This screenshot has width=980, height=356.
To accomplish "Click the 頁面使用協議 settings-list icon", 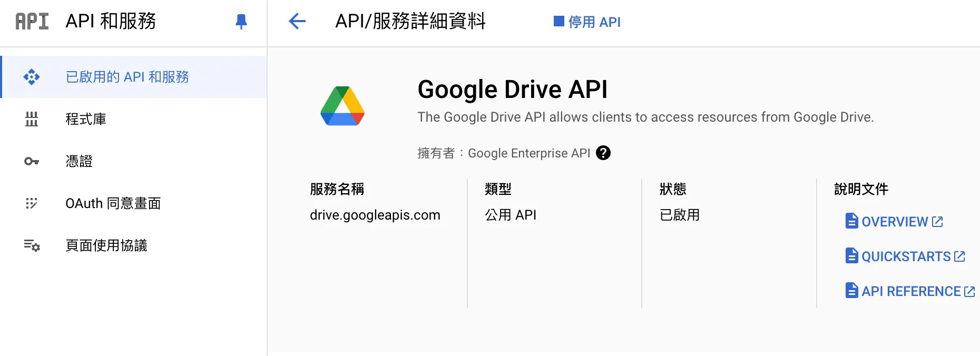I will [x=32, y=245].
